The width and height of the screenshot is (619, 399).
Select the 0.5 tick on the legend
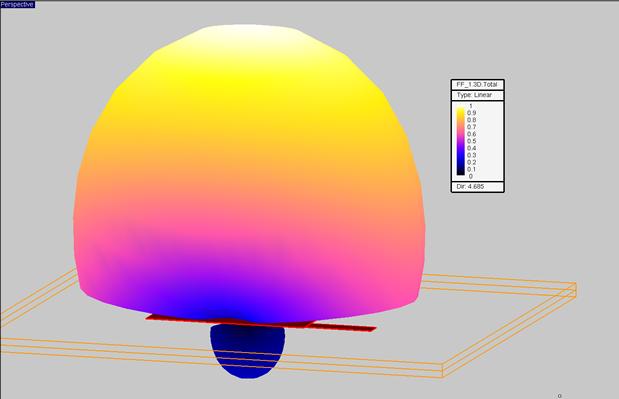point(471,141)
